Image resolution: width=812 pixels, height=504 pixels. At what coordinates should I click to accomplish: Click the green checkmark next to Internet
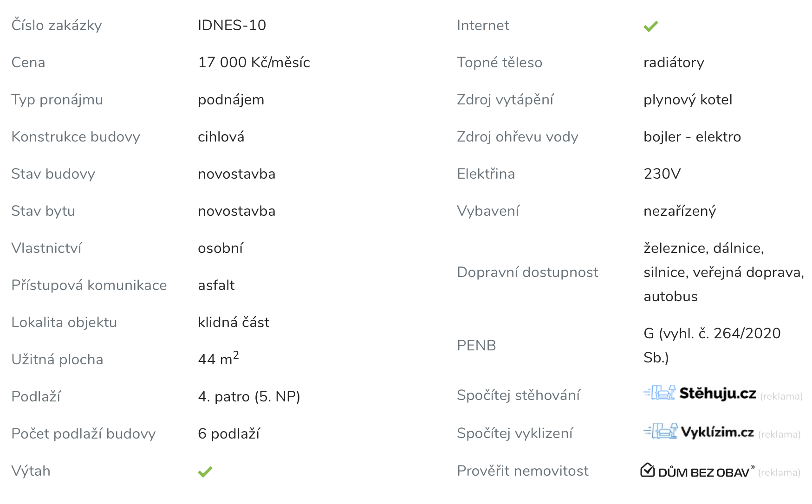[x=650, y=26]
